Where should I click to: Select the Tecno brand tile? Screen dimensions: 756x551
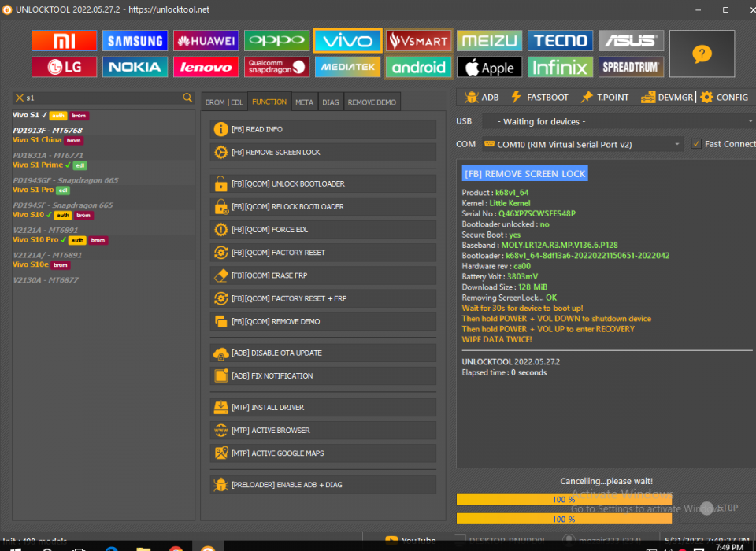(560, 41)
